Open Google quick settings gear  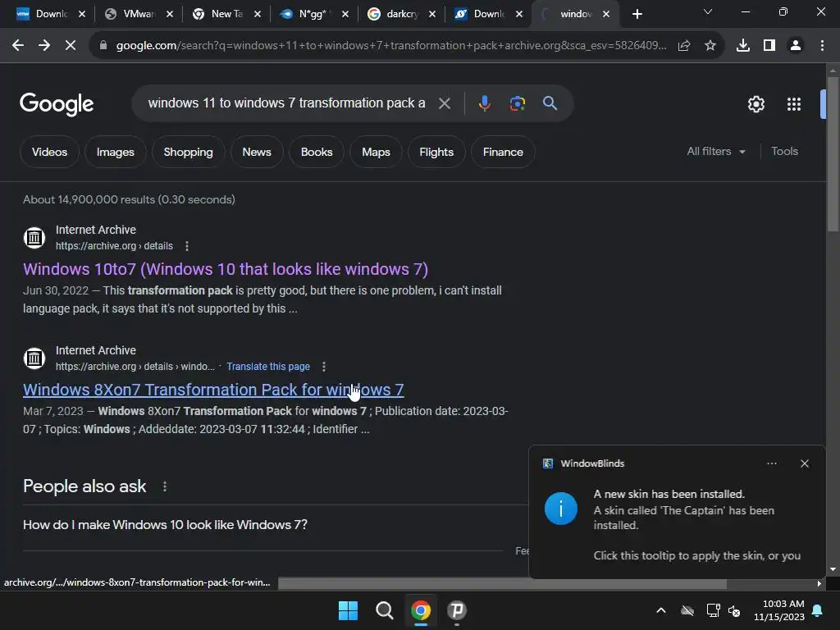756,104
